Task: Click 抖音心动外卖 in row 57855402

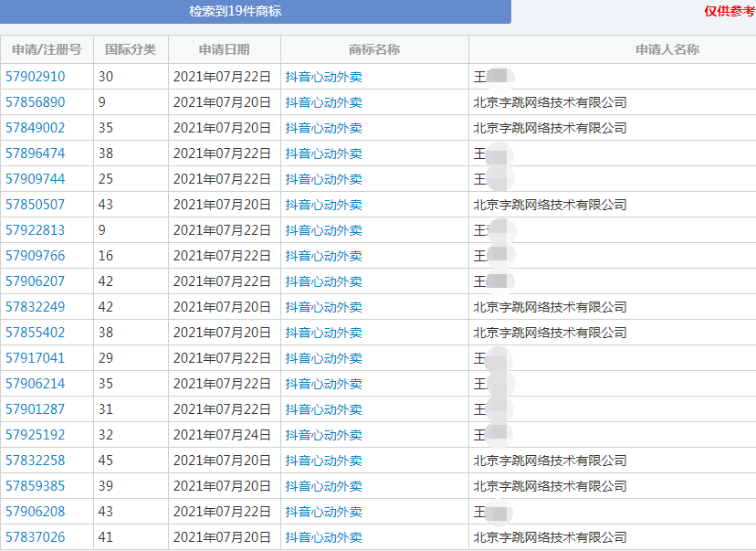Action: (x=323, y=333)
